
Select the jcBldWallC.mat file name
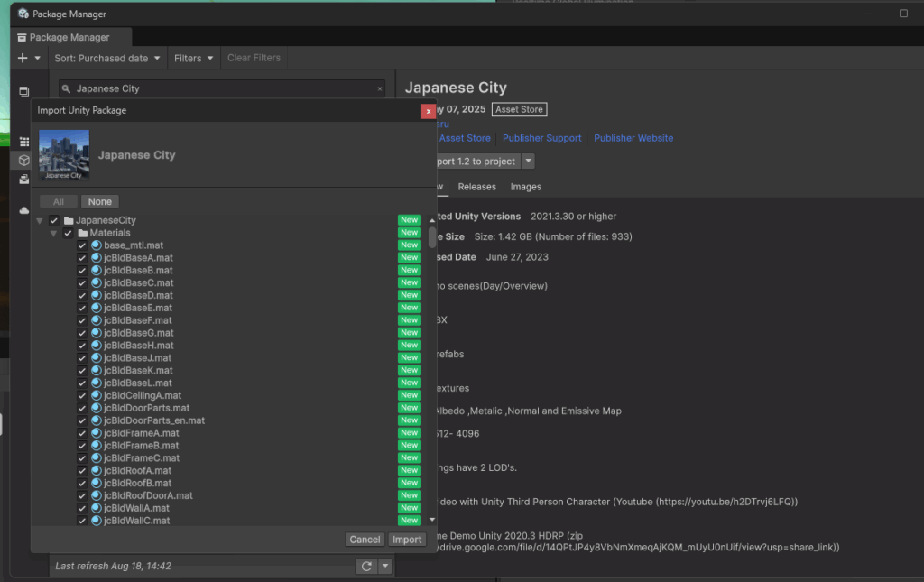pyautogui.click(x=137, y=521)
